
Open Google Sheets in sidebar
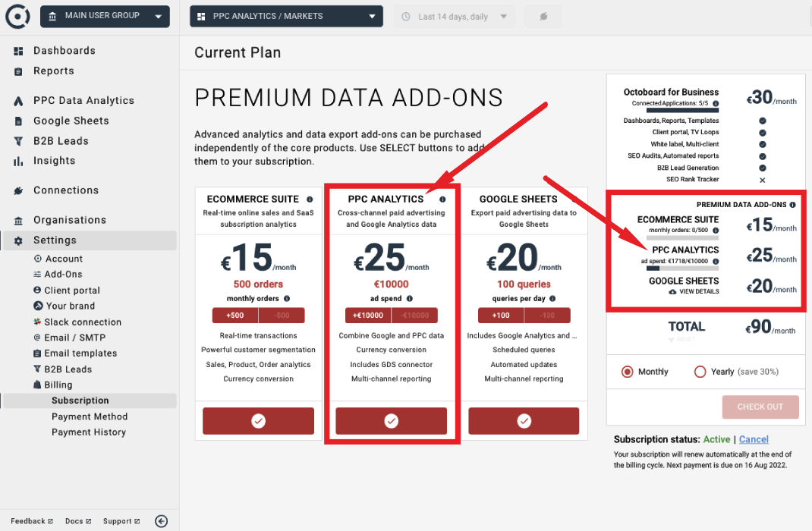[71, 121]
